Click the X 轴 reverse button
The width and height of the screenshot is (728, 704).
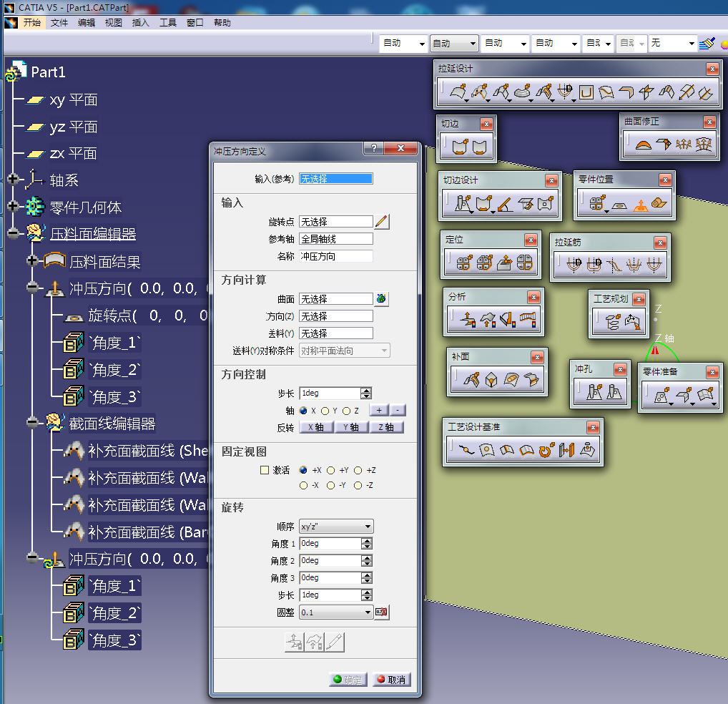tap(315, 427)
